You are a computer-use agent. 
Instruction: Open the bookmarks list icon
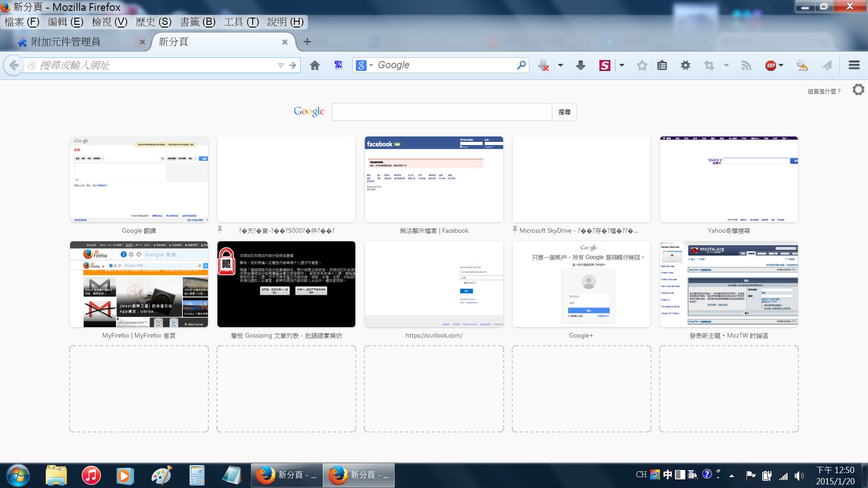pyautogui.click(x=662, y=66)
